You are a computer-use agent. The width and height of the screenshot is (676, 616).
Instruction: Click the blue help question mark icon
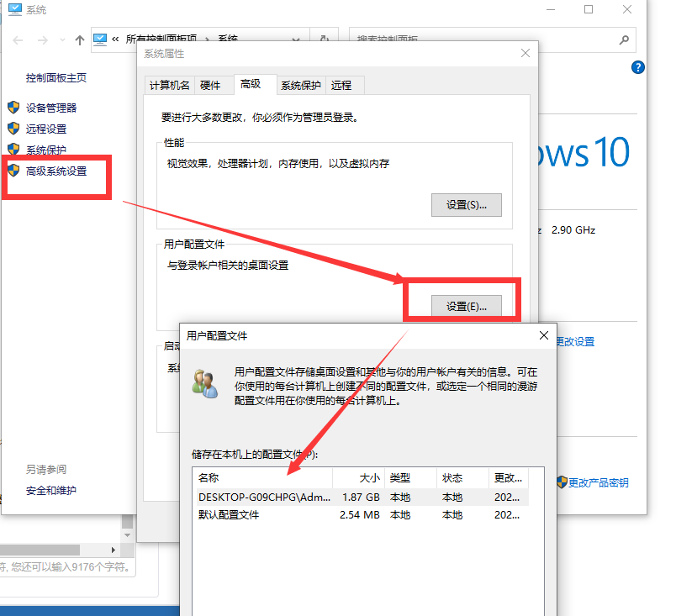[638, 67]
